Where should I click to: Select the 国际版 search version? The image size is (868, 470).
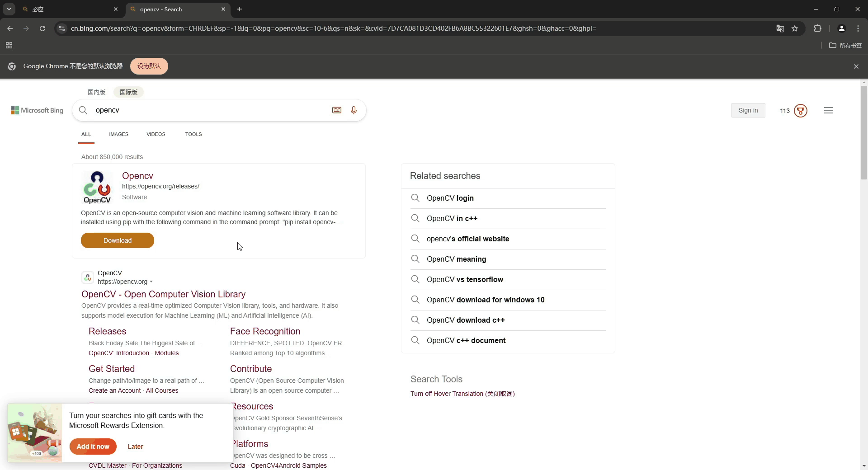point(128,92)
